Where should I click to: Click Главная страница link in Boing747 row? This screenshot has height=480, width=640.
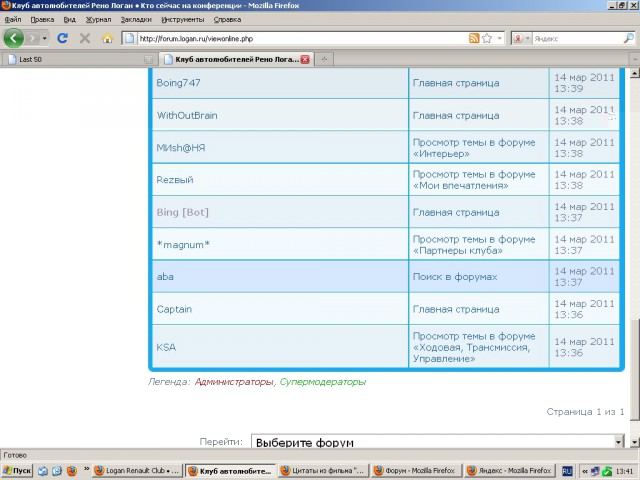(456, 83)
